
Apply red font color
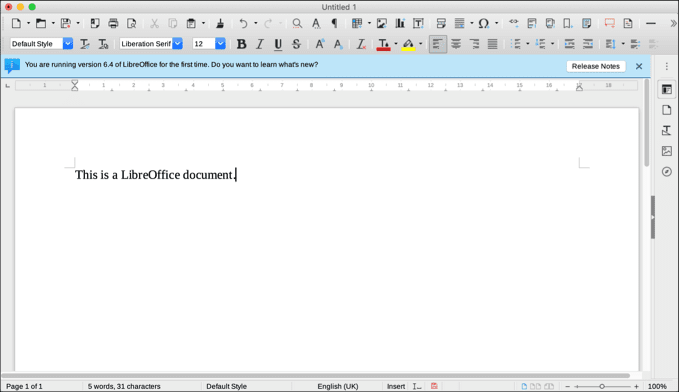point(383,44)
